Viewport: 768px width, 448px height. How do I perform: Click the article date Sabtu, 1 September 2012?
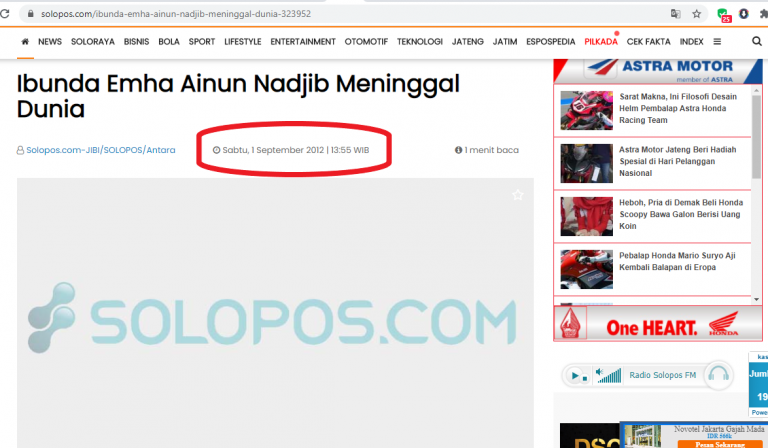tap(273, 150)
